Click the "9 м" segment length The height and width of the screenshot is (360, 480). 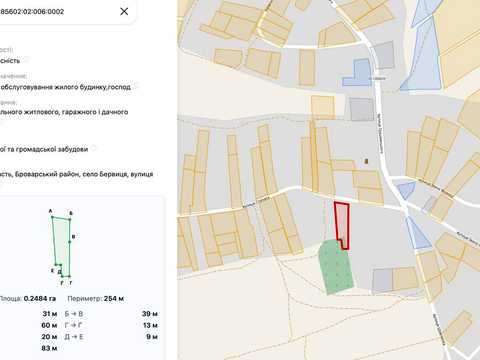152,337
